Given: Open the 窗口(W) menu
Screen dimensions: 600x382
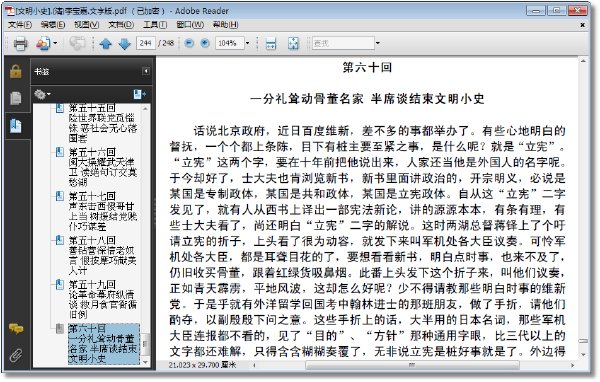Looking at the screenshot, I should [x=190, y=25].
